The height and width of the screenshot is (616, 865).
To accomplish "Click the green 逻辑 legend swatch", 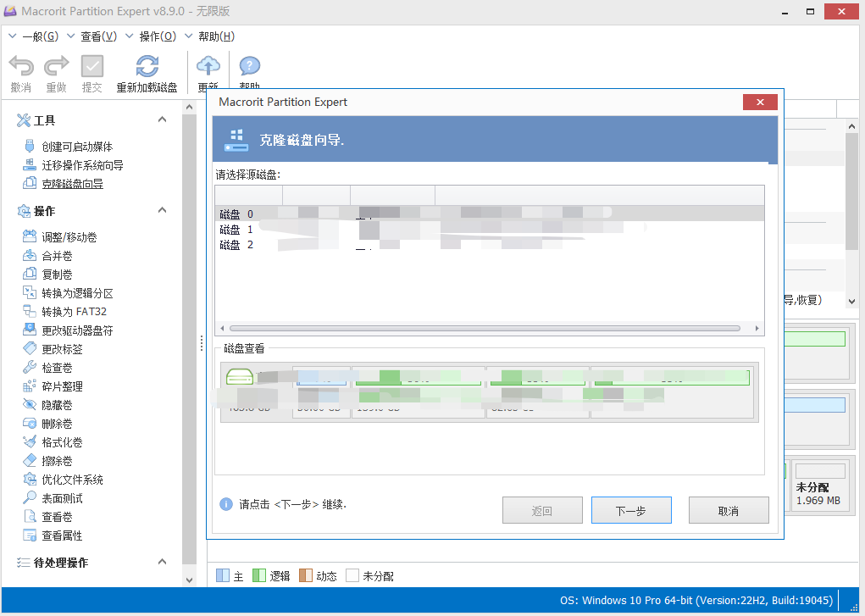I will [260, 575].
